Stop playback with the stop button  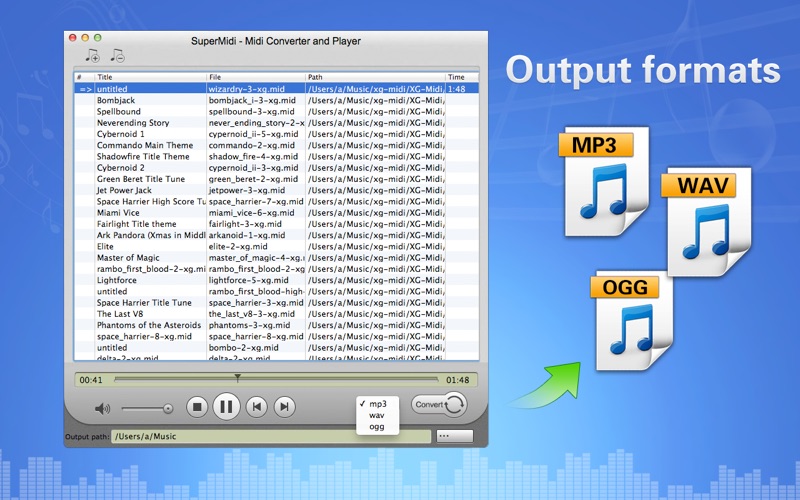(197, 407)
